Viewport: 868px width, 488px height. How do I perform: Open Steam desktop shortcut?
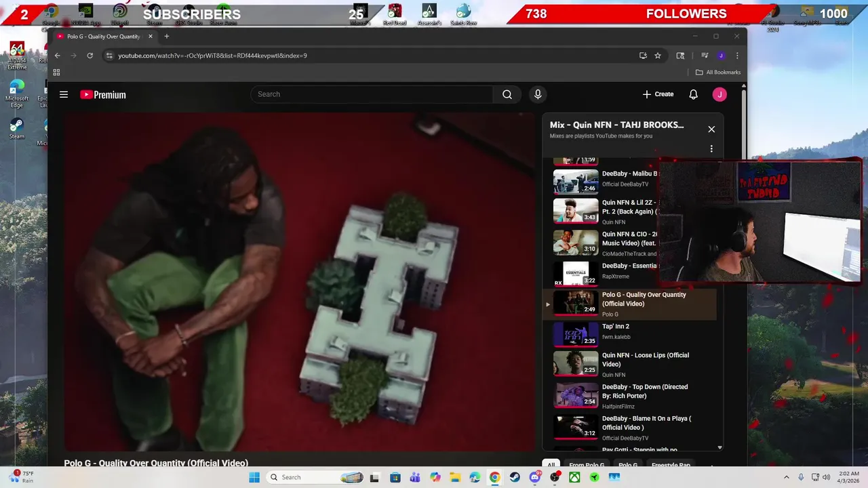pos(17,129)
